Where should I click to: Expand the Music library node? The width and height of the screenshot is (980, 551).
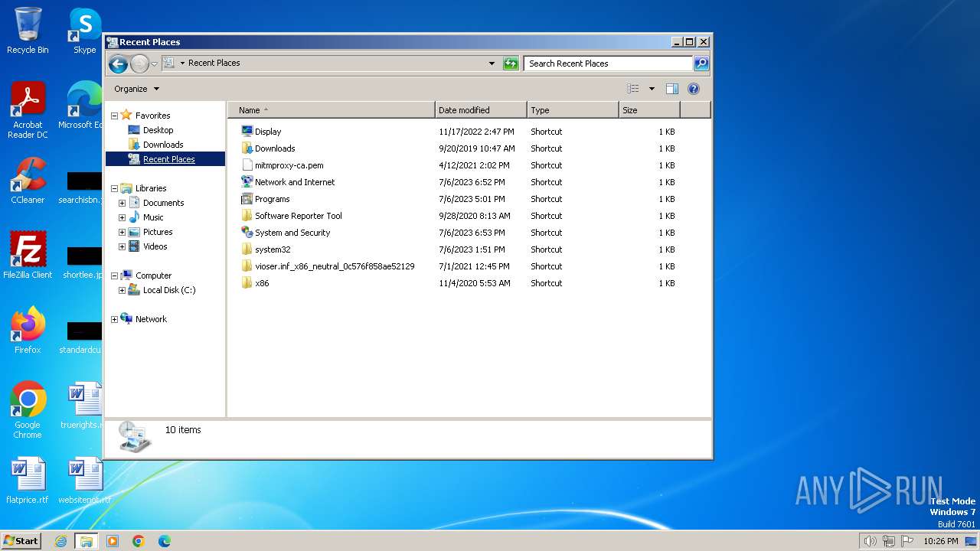click(x=122, y=217)
